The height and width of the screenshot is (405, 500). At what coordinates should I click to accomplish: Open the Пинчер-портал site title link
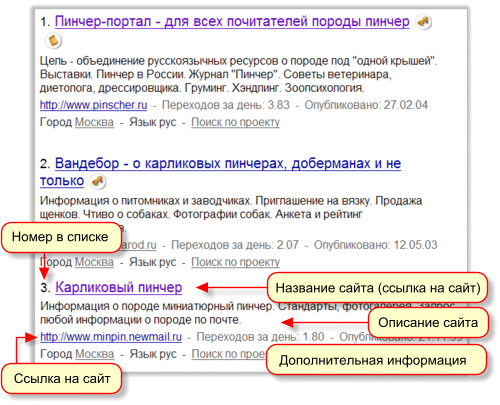pyautogui.click(x=232, y=22)
